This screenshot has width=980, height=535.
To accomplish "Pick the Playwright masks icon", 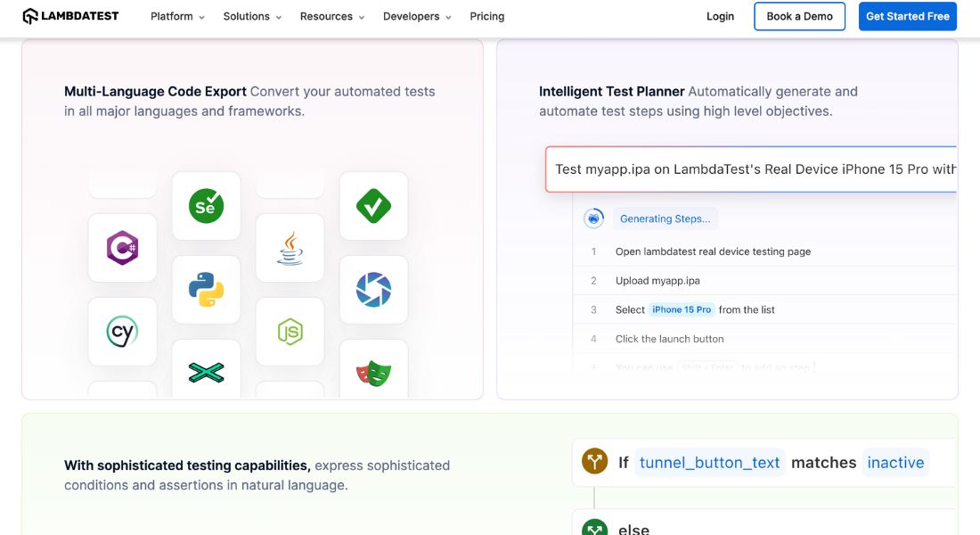I will tap(374, 373).
